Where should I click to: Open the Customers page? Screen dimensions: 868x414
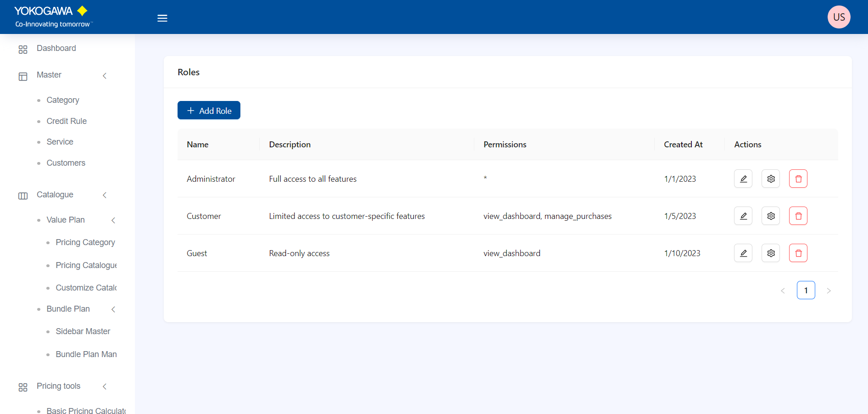pyautogui.click(x=66, y=163)
